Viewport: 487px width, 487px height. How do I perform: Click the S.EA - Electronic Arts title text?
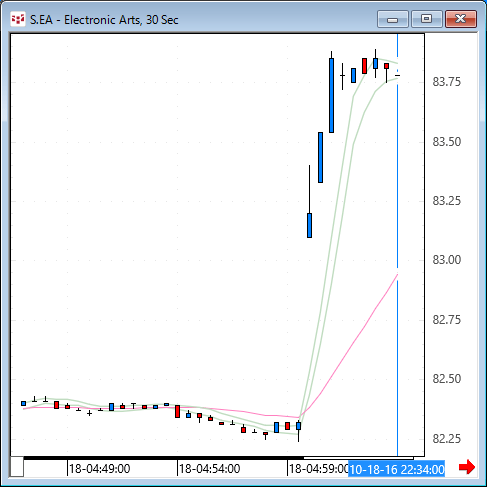[x=104, y=20]
